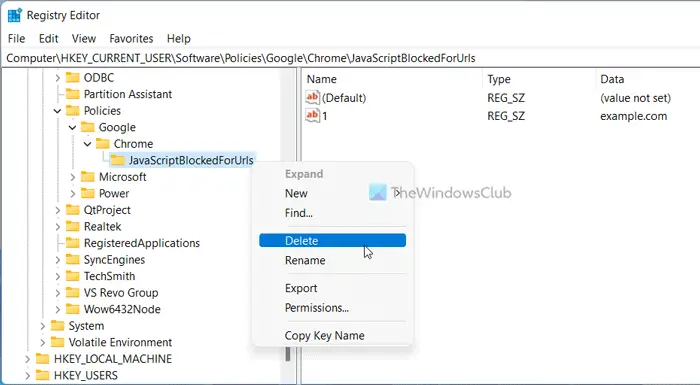Viewport: 700px width, 385px height.
Task: Collapse the Chrome key
Action: coord(88,144)
